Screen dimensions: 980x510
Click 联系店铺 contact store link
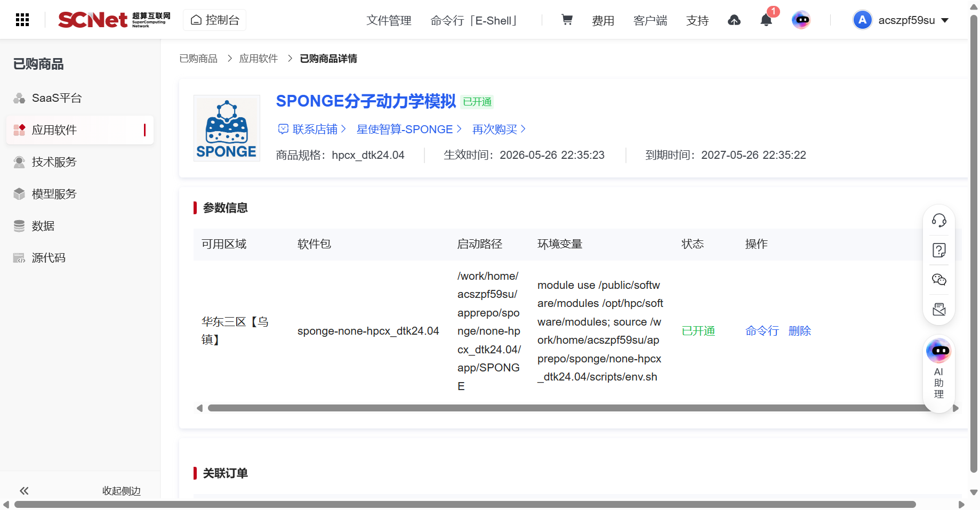tap(312, 129)
